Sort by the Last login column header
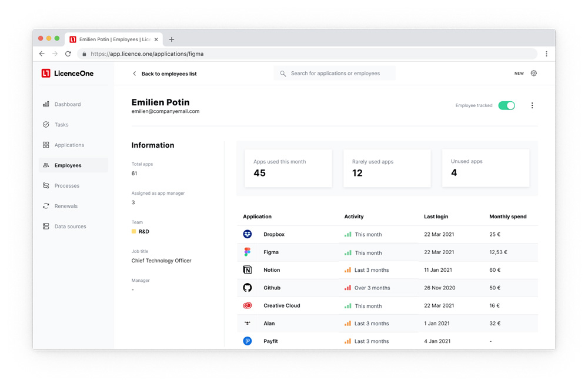 (436, 217)
